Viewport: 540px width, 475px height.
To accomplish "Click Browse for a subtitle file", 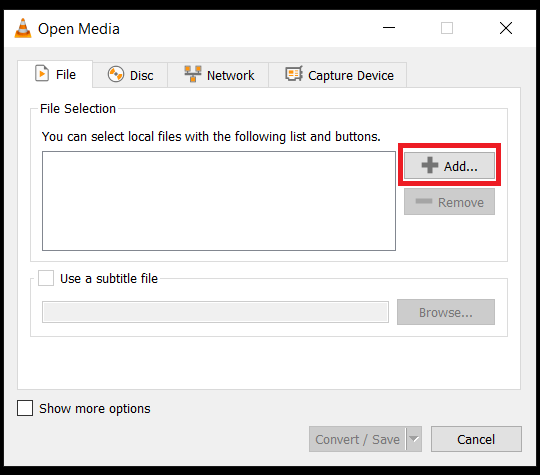I will point(446,312).
